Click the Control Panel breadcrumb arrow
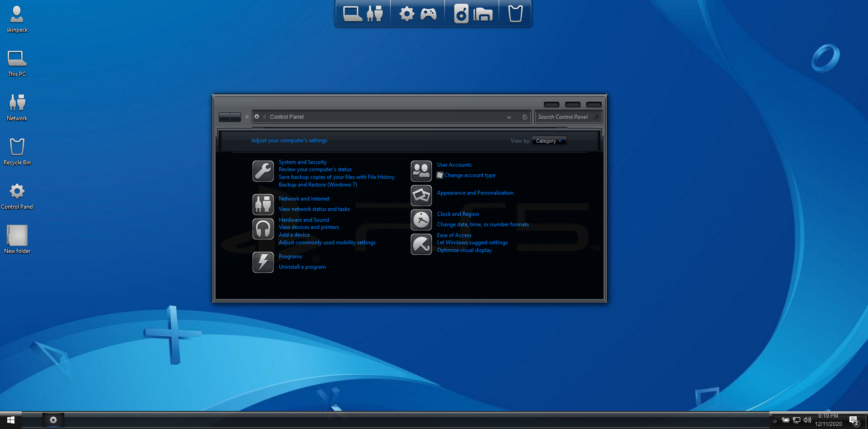Image resolution: width=868 pixels, height=429 pixels. pyautogui.click(x=264, y=117)
